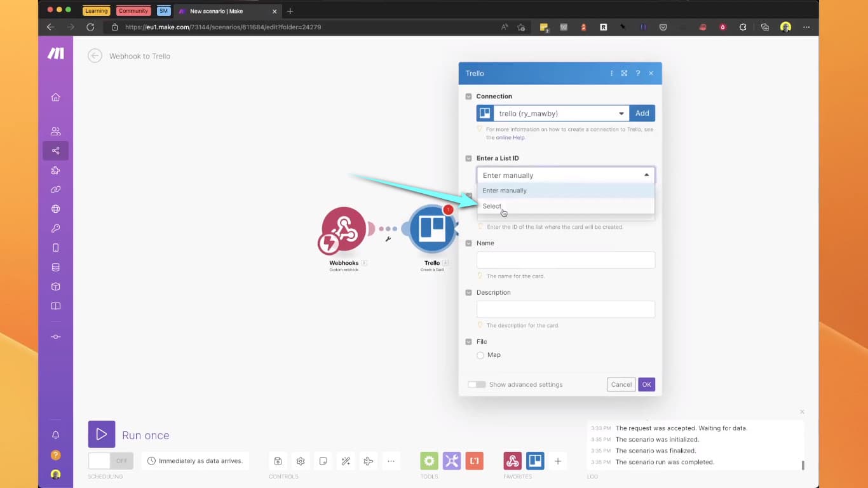Select the Map radio button under File
Viewport: 868px width, 488px height.
pos(480,355)
